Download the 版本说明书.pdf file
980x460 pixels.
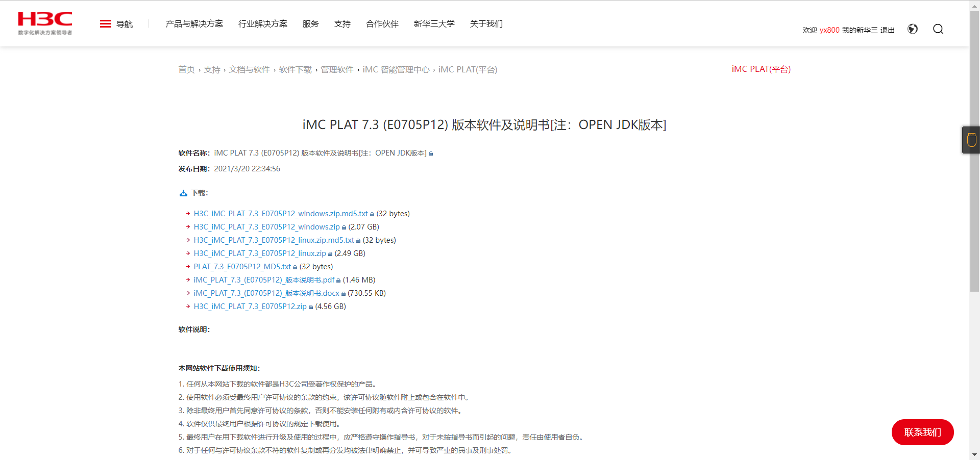point(264,280)
